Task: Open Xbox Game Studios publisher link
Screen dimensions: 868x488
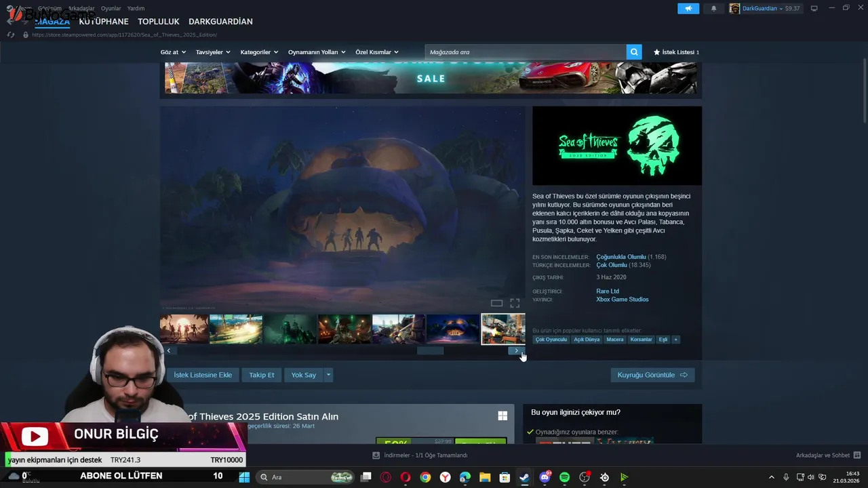Action: pos(623,300)
